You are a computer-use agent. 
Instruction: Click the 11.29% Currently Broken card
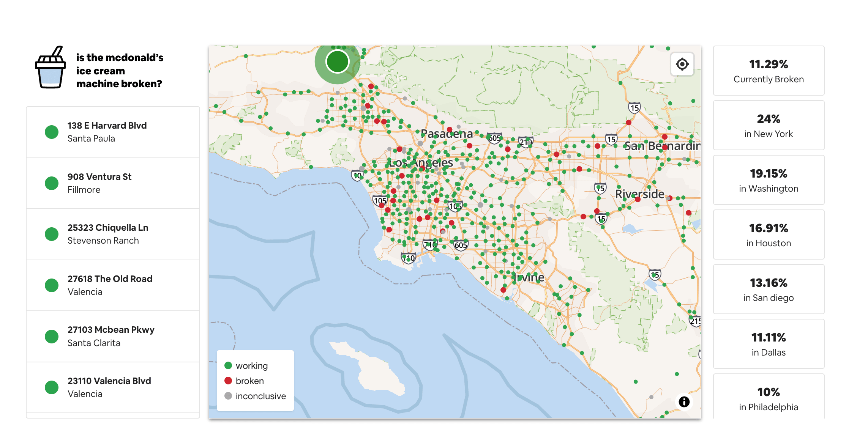(769, 71)
